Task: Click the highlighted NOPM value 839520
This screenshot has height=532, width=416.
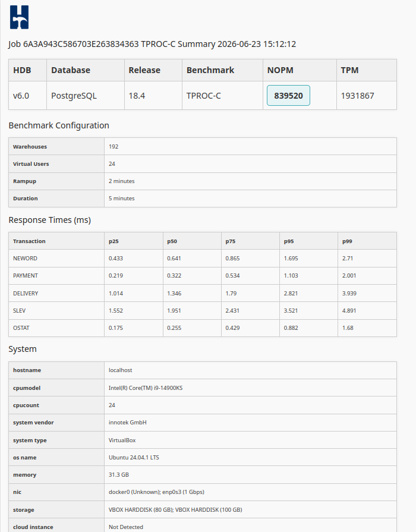Action: [288, 95]
